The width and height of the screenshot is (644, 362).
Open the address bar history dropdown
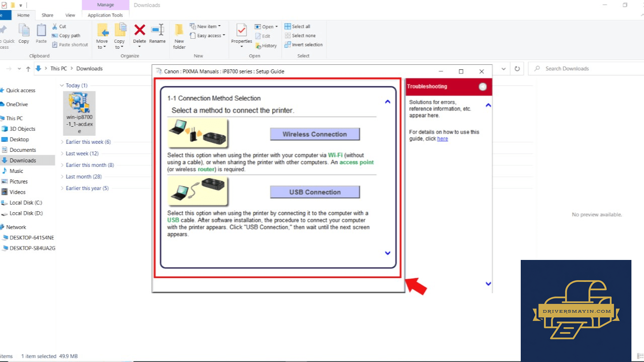[x=504, y=68]
